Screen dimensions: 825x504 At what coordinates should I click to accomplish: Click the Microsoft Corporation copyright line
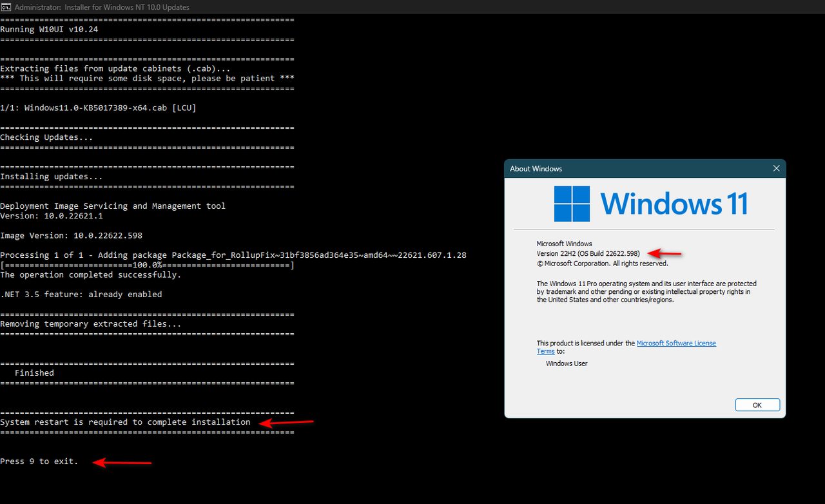(x=603, y=263)
